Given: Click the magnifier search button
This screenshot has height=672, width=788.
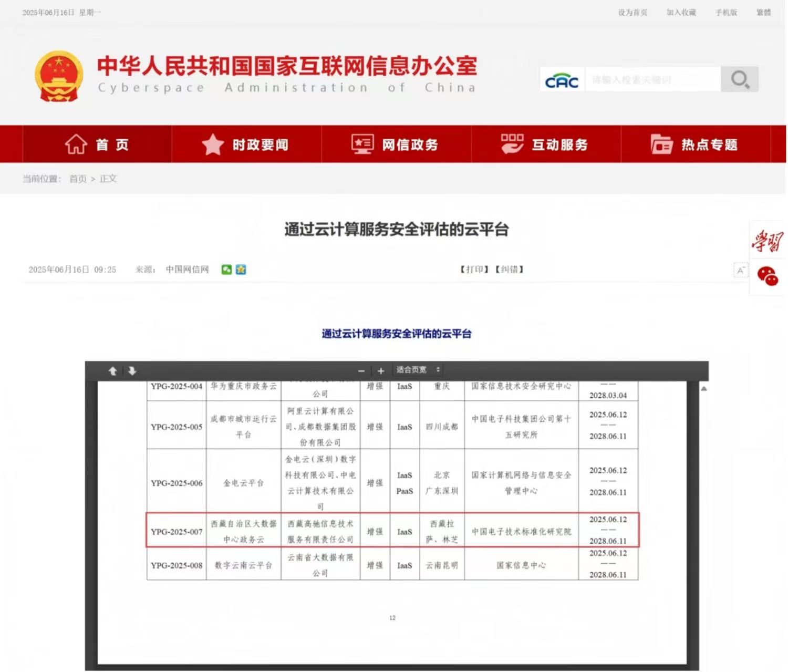Looking at the screenshot, I should 740,79.
